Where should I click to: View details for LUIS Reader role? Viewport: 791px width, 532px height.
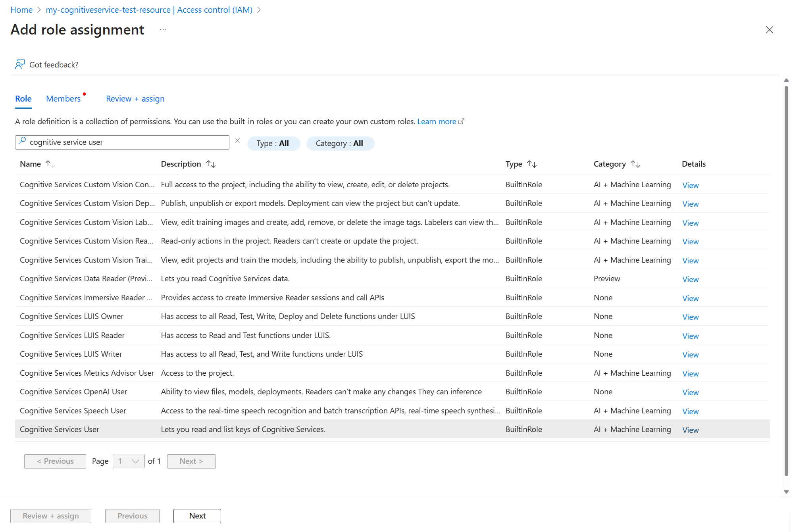690,336
